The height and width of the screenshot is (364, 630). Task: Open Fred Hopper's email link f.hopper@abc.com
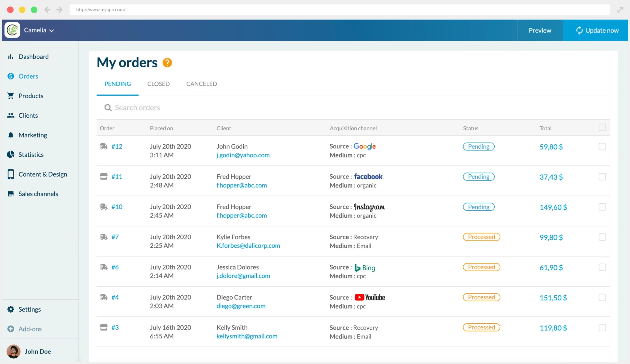point(241,185)
